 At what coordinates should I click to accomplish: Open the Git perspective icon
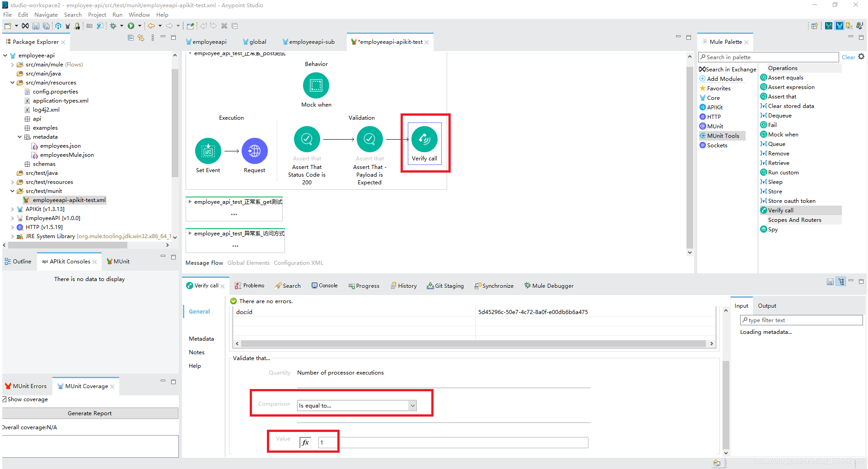coord(849,26)
